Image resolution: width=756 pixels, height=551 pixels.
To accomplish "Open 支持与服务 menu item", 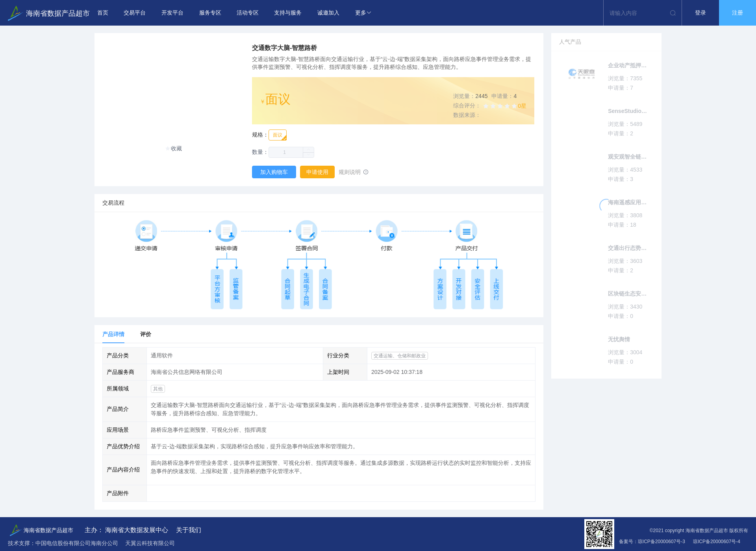I will coord(288,13).
